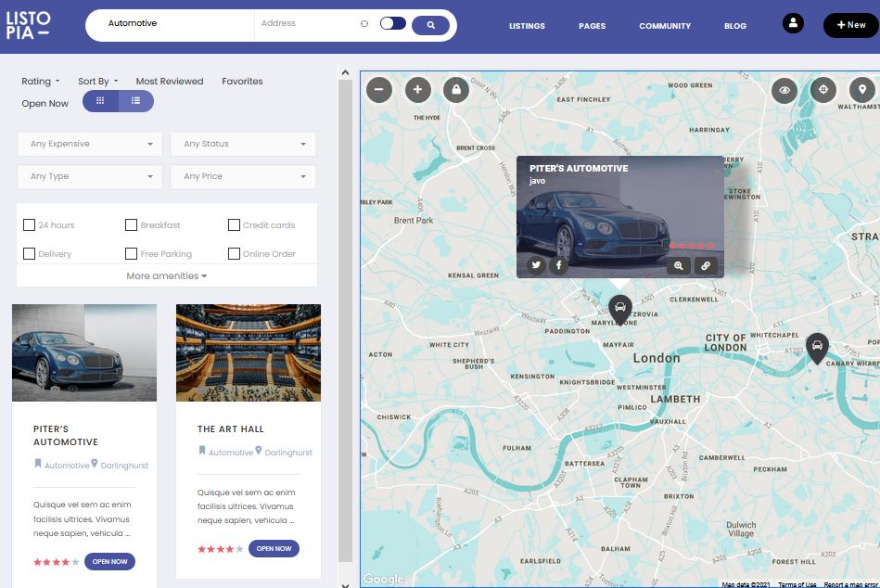The image size is (880, 588).
Task: Open the Any Price dropdown
Action: (243, 177)
